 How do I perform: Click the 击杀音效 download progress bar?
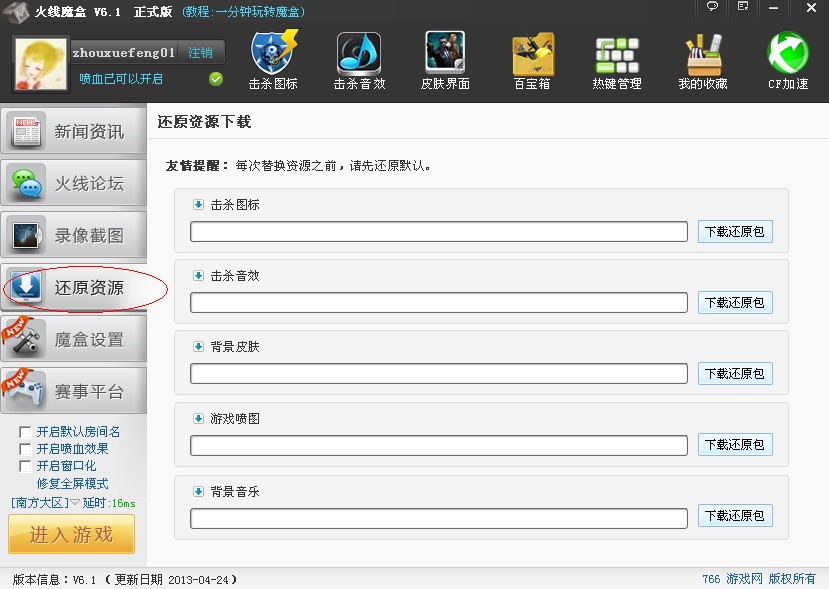click(439, 302)
